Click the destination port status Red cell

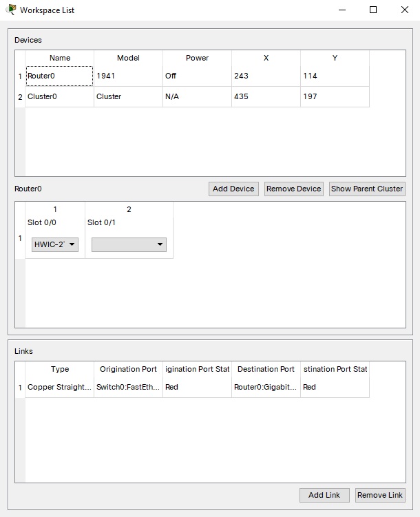tap(335, 387)
